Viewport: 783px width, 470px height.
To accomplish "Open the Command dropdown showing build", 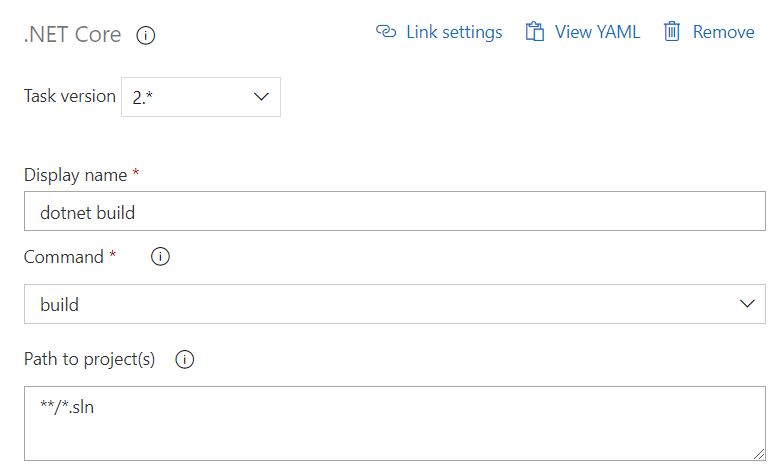I will tap(394, 304).
